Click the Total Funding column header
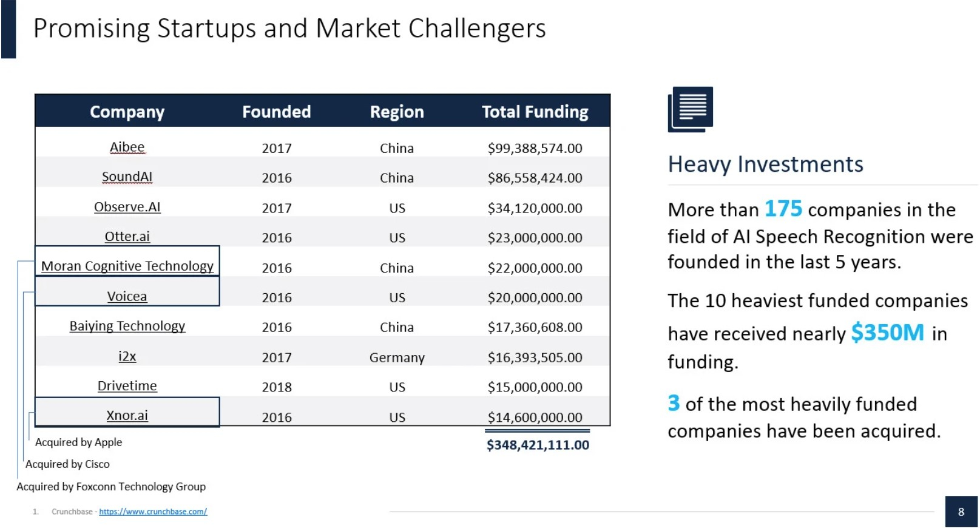980x528 pixels. coord(535,112)
